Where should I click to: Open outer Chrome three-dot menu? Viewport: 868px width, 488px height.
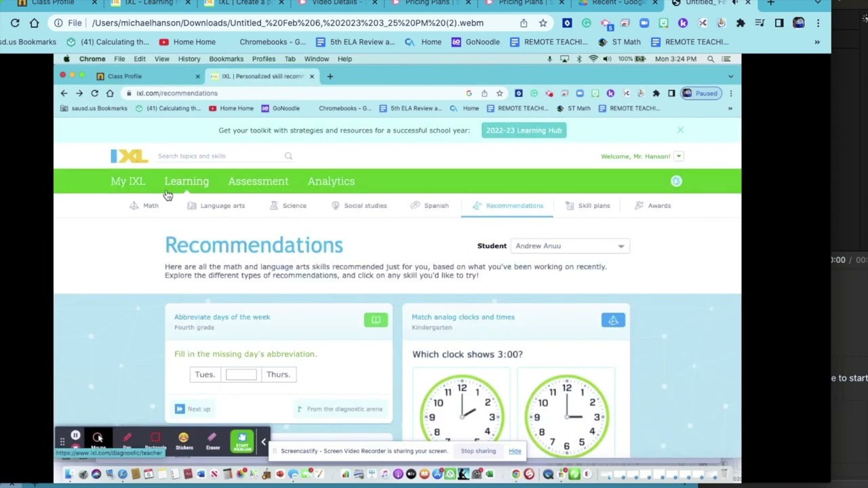[818, 23]
